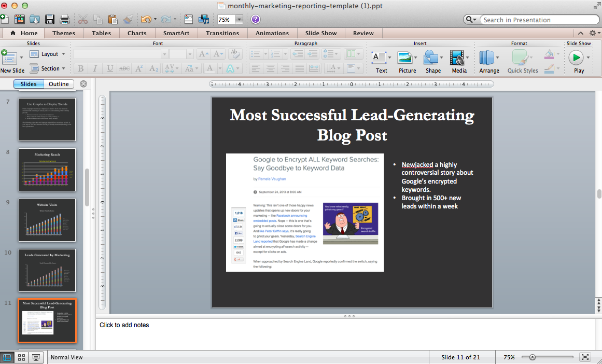Click the shape Fill paint bucket icon

[549, 54]
